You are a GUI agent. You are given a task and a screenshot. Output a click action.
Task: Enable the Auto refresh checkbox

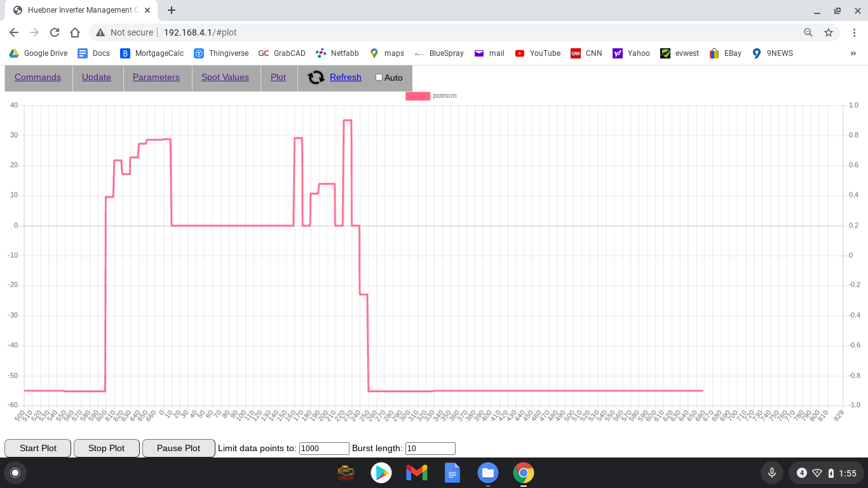(x=379, y=78)
